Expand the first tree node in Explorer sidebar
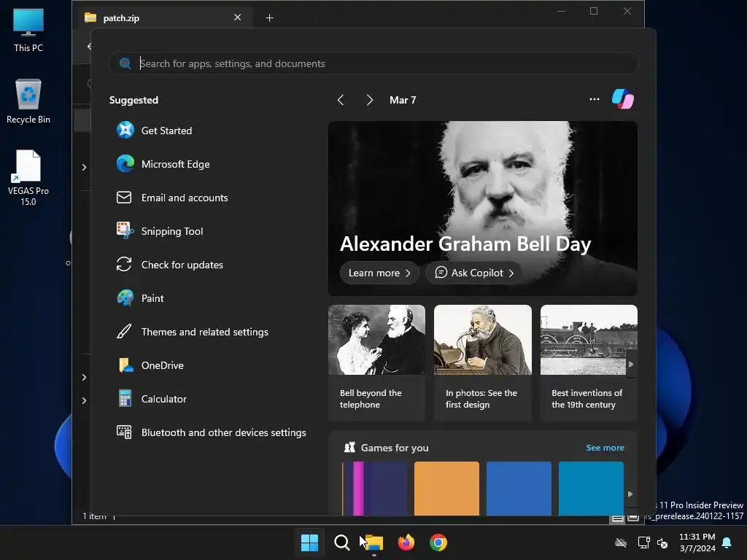The width and height of the screenshot is (747, 560). (84, 167)
